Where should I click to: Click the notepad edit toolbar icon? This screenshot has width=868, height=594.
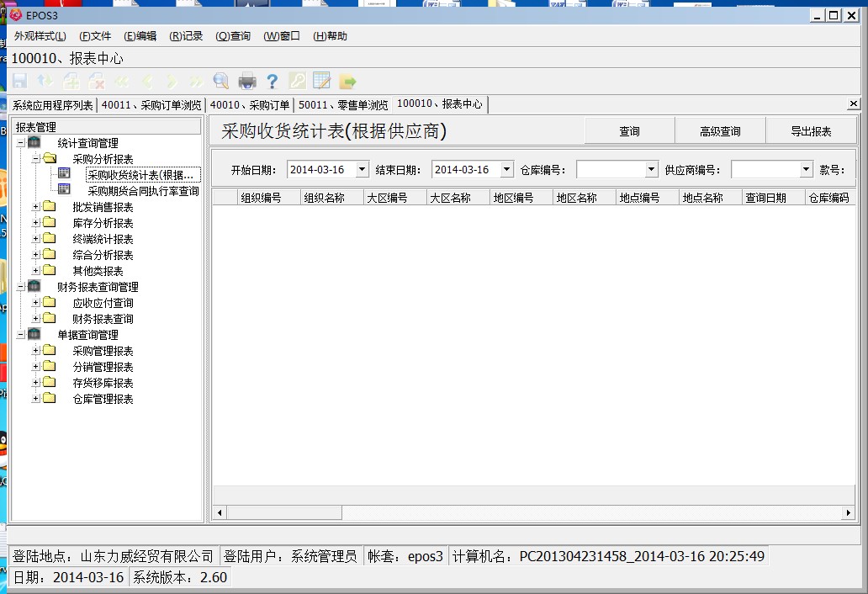321,81
